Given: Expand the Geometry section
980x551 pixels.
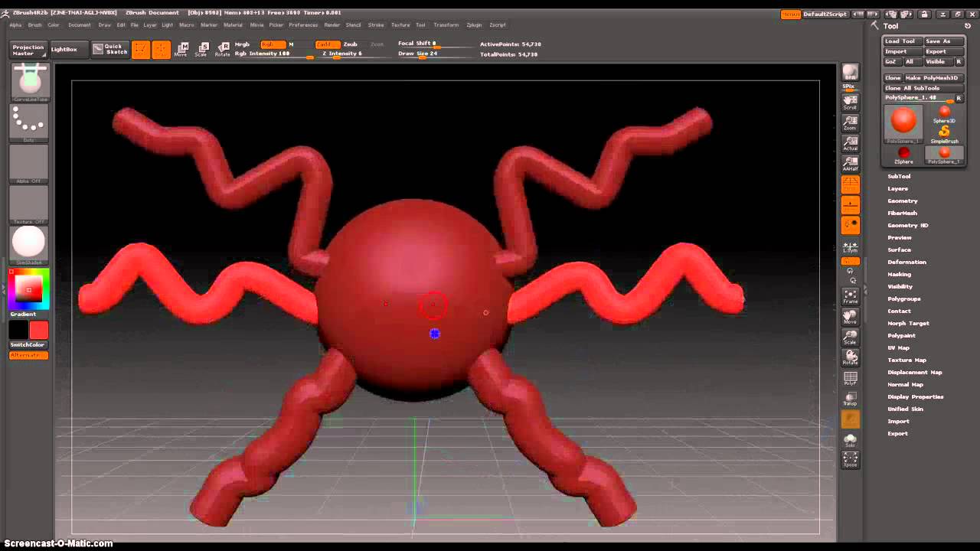Looking at the screenshot, I should [x=902, y=201].
